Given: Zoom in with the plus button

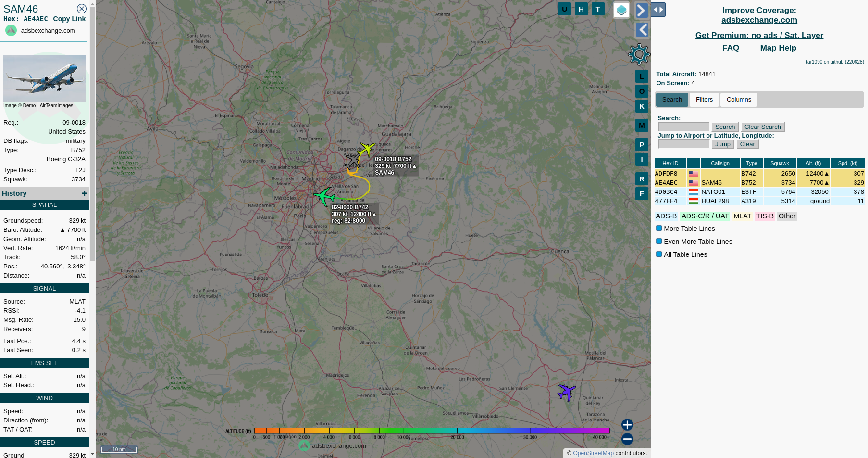Looking at the screenshot, I should 627,424.
